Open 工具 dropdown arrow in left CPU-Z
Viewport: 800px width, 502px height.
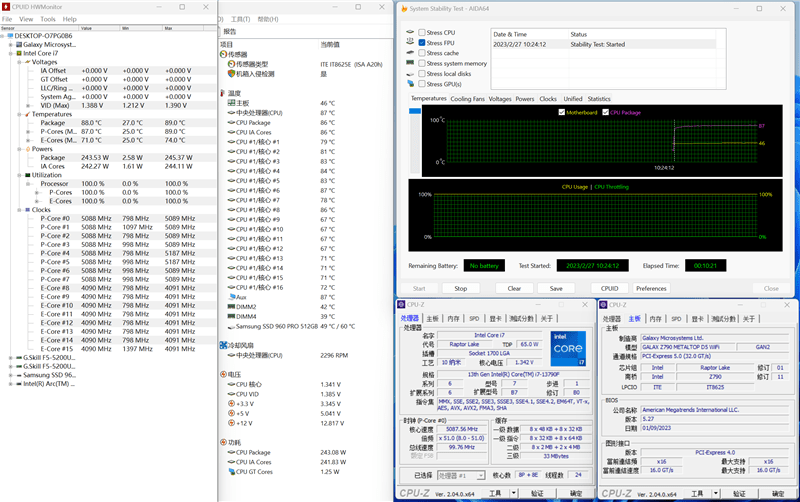click(514, 493)
